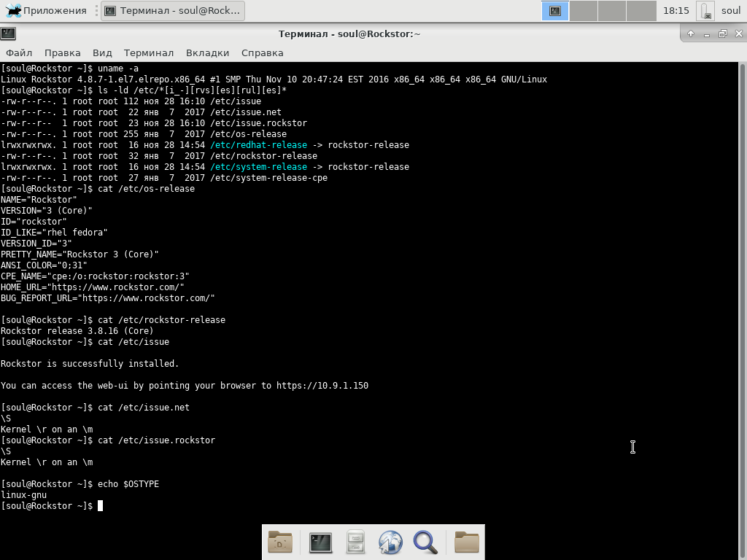Click the Приложения panel menu label

(x=55, y=10)
